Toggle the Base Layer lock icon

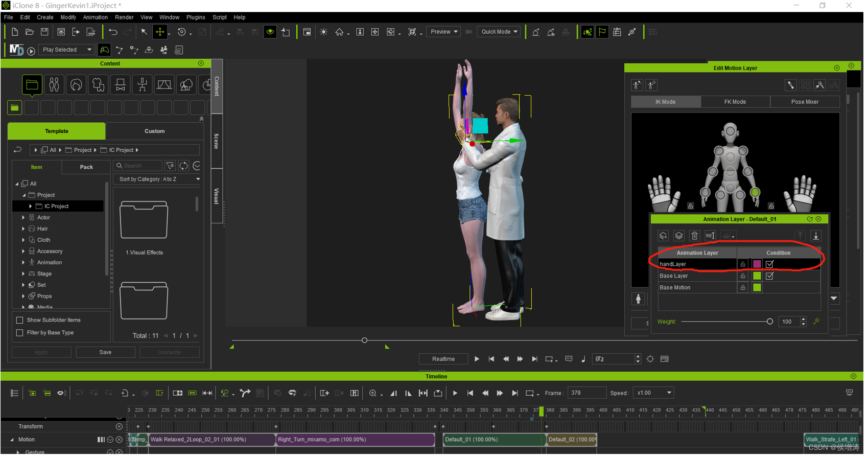pos(743,276)
